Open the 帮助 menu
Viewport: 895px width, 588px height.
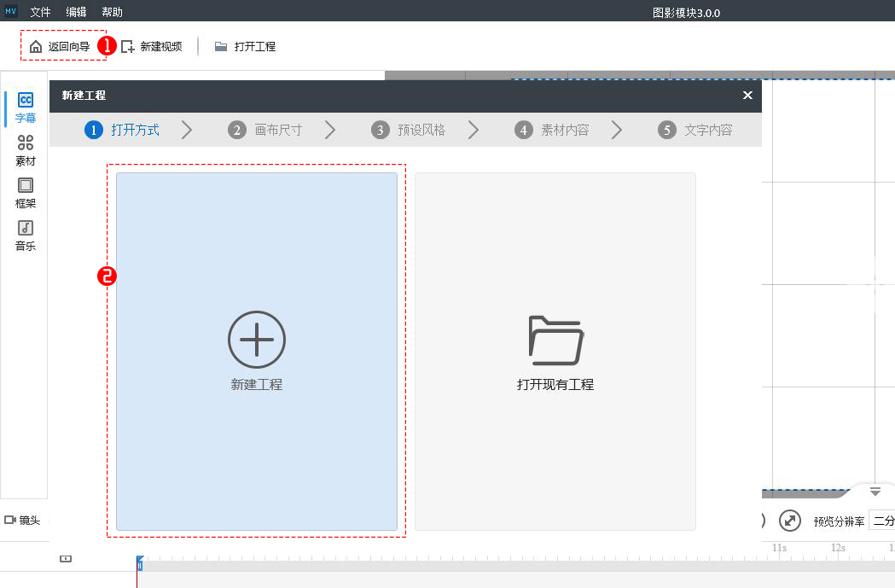click(x=112, y=13)
